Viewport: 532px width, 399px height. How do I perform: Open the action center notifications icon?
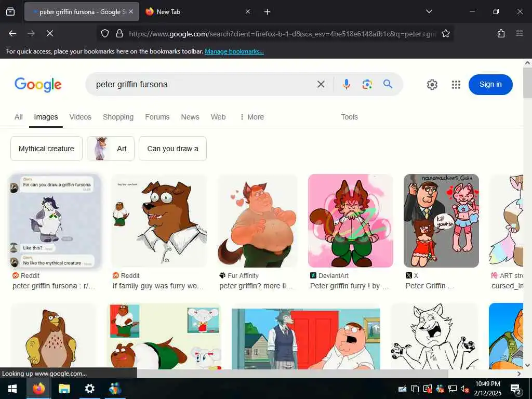pyautogui.click(x=515, y=389)
